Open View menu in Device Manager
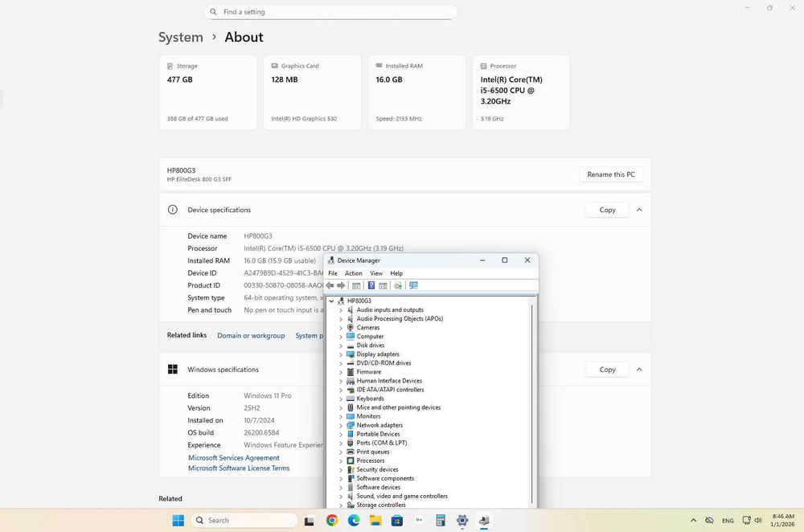This screenshot has height=532, width=804. point(376,273)
